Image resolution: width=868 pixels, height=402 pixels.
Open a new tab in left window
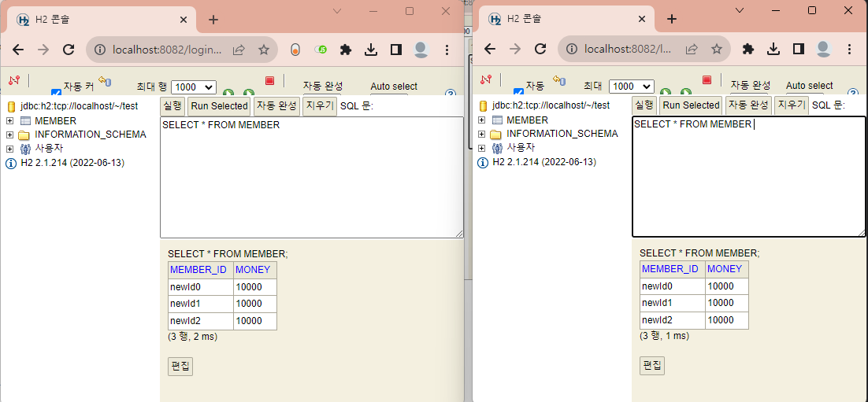(x=213, y=20)
